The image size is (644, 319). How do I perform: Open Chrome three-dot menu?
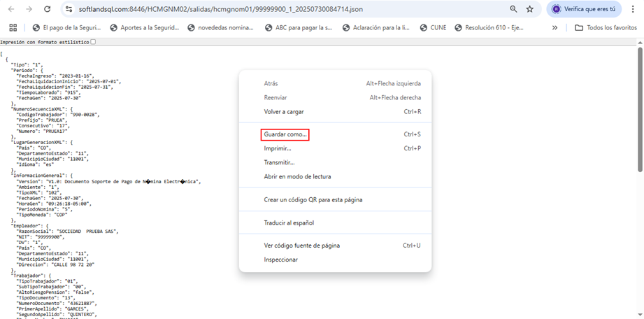click(x=633, y=9)
